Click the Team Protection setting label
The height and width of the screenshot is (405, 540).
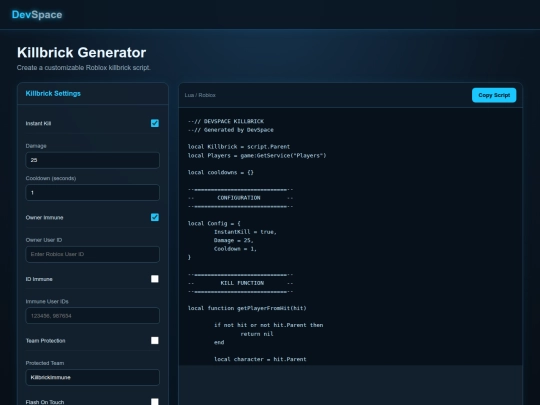(45, 341)
